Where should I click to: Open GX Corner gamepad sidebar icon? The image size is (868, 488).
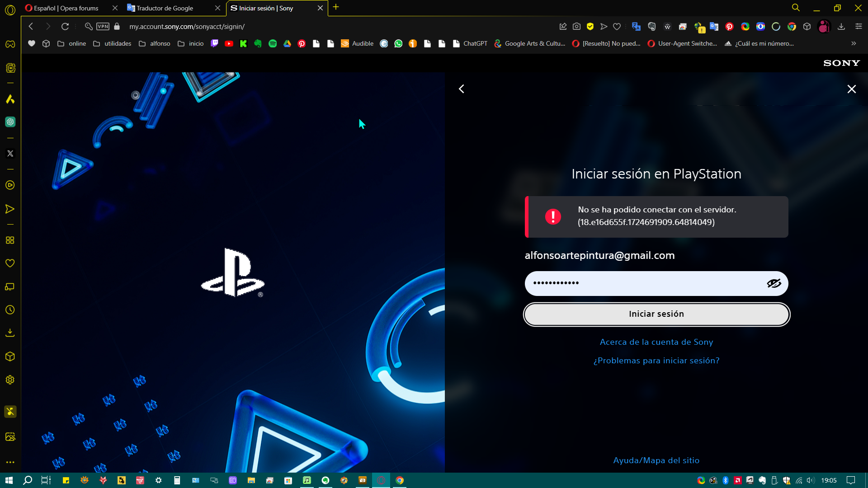pos(10,44)
